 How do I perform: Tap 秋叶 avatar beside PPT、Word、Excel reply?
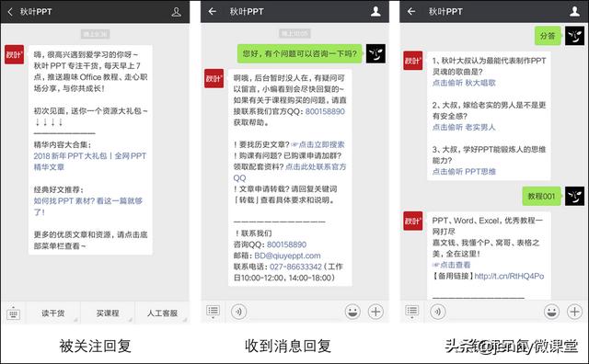[x=413, y=221]
